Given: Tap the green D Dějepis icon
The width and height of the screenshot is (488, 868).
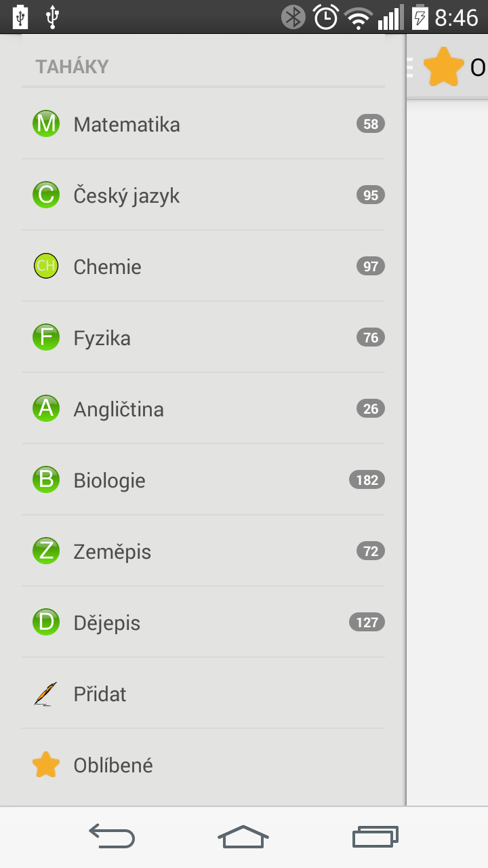Looking at the screenshot, I should 46,623.
